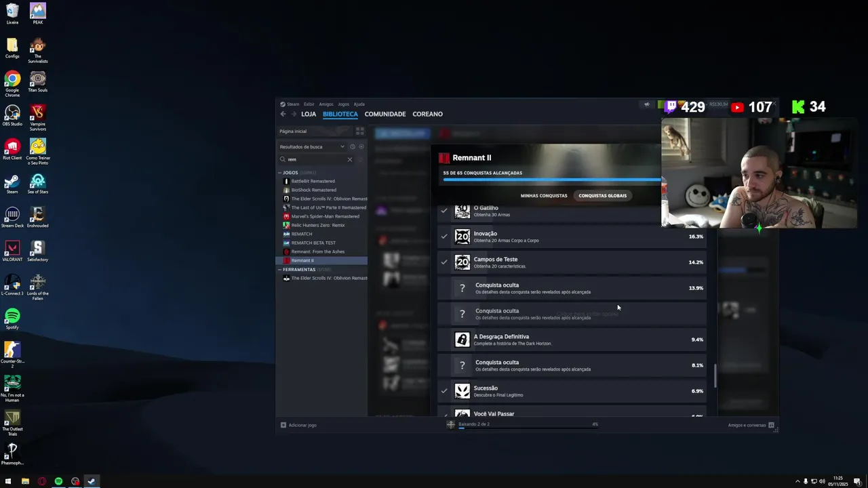This screenshot has height=488, width=868.
Task: Click the ready-to-play filter icon
Action: 361,146
